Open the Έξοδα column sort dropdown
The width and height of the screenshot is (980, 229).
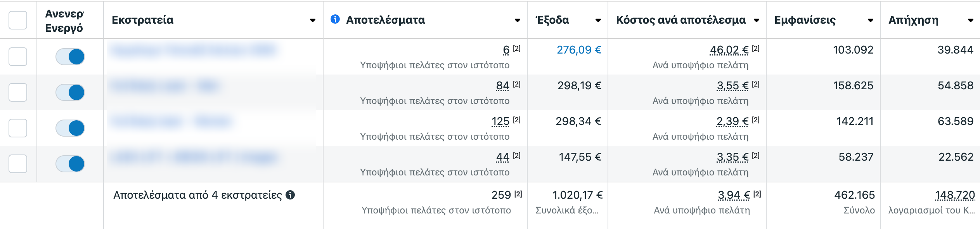598,20
